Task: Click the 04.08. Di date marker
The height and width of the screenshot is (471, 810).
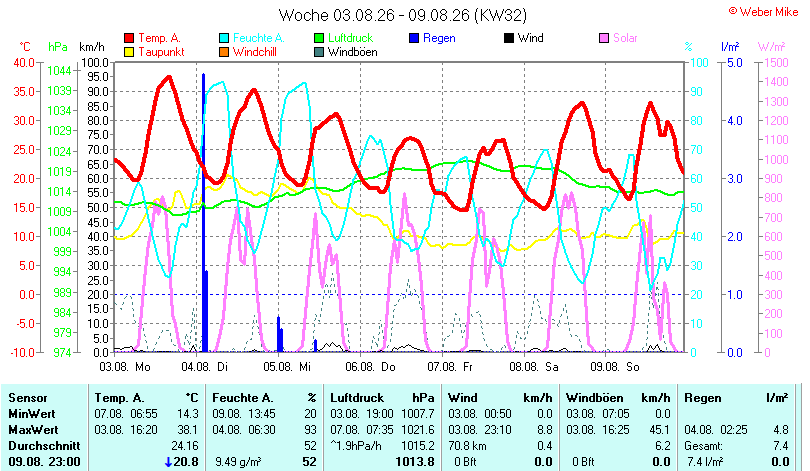Action: pos(205,367)
